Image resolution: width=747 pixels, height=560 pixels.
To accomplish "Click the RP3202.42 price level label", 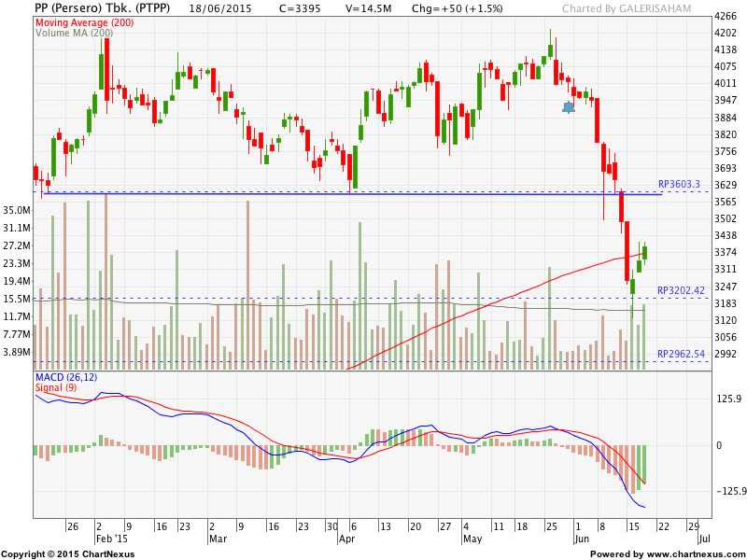I will pyautogui.click(x=681, y=290).
